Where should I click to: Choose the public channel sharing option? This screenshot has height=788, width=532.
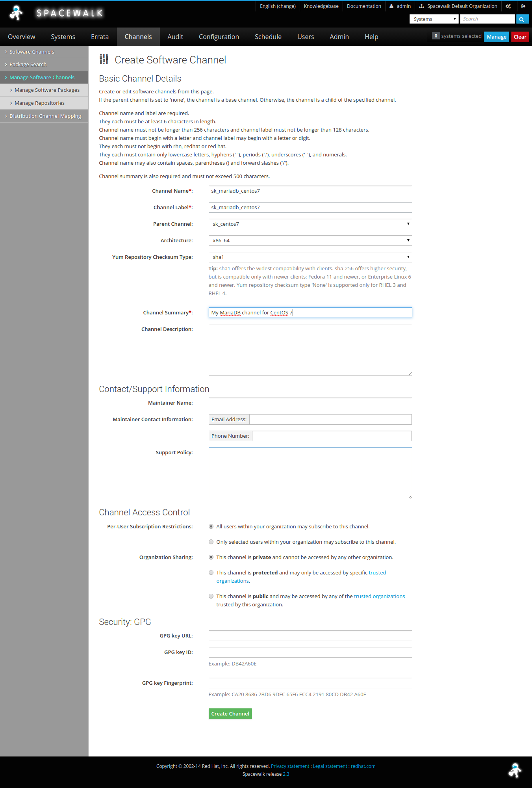pos(211,597)
